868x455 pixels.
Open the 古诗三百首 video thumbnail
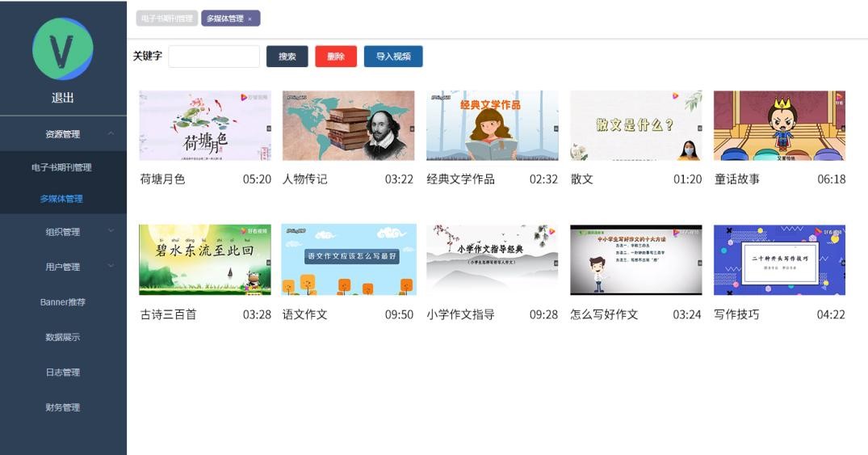pos(205,259)
